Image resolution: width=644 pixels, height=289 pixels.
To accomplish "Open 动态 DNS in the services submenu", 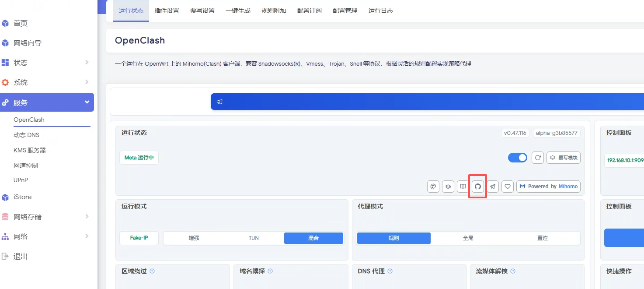I will point(26,135).
